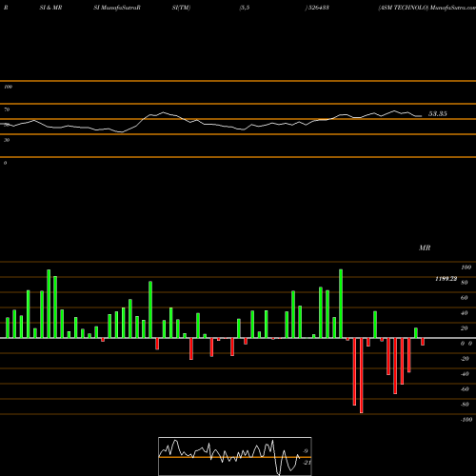Click the 100 label on MR axis
This screenshot has height=476, width=476.
click(466, 268)
